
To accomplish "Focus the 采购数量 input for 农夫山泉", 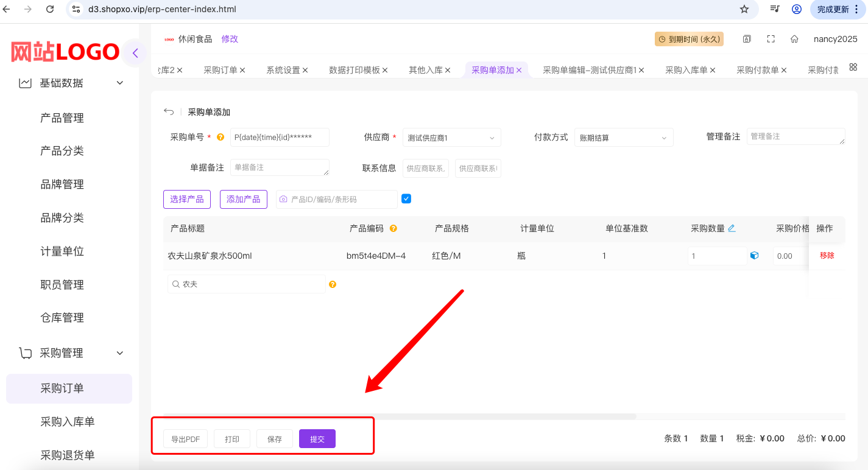I will (x=718, y=256).
